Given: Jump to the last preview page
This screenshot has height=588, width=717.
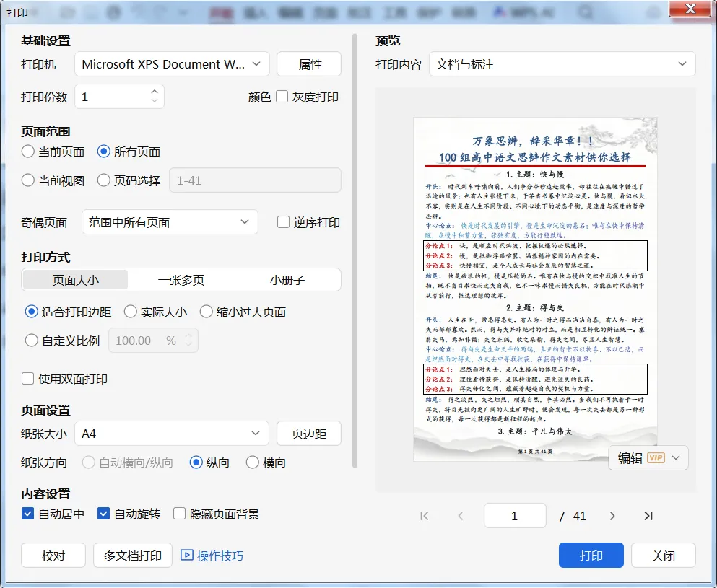Looking at the screenshot, I should tap(648, 516).
